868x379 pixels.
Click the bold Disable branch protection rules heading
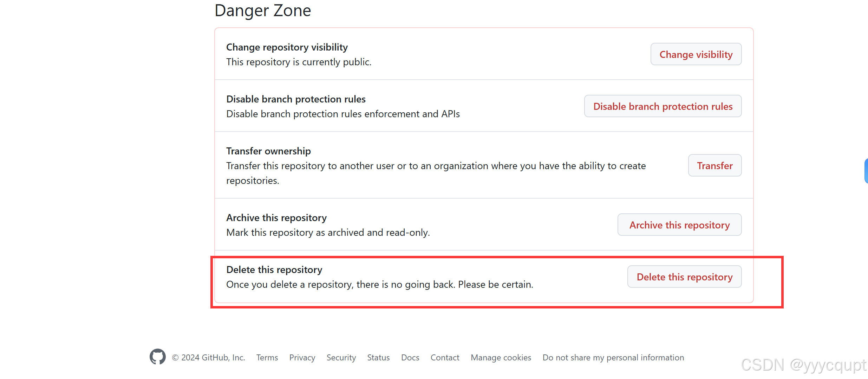(x=296, y=99)
